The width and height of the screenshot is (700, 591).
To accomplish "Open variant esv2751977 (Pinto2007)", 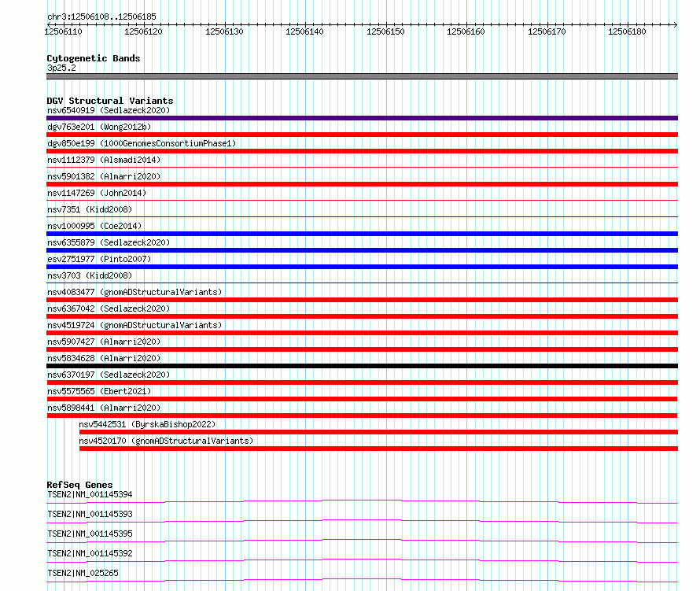I will [x=99, y=259].
